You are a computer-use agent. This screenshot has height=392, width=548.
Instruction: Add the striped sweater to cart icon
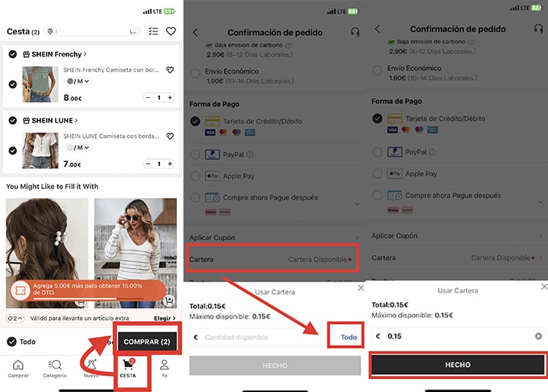click(x=170, y=300)
